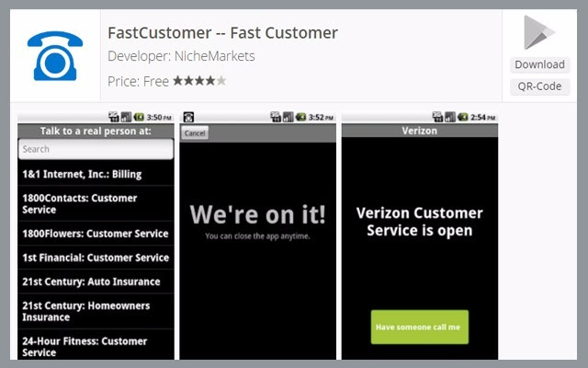This screenshot has width=588, height=368.
Task: Select the FastCustomer -- Fast Customer title
Action: pos(222,33)
